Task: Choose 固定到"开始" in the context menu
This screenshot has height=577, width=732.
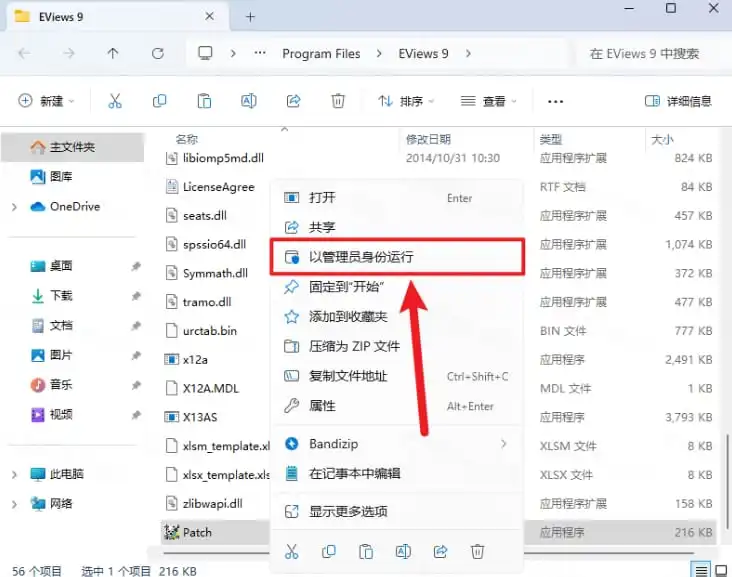Action: 397,287
